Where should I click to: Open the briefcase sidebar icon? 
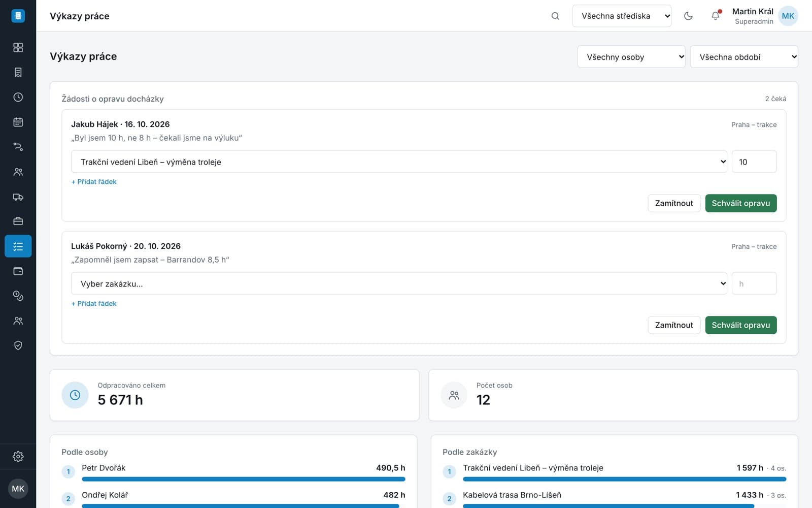coord(18,221)
